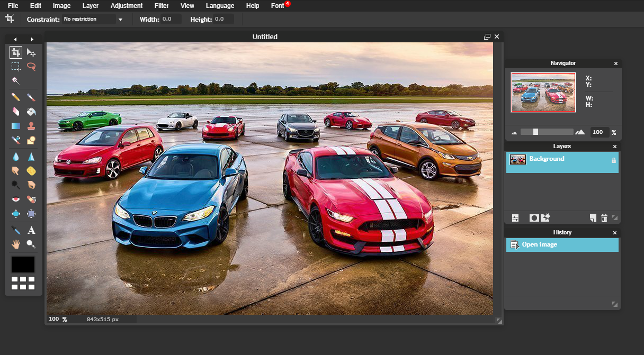Select the Red Eye Reduction tool
The image size is (644, 355).
point(16,199)
